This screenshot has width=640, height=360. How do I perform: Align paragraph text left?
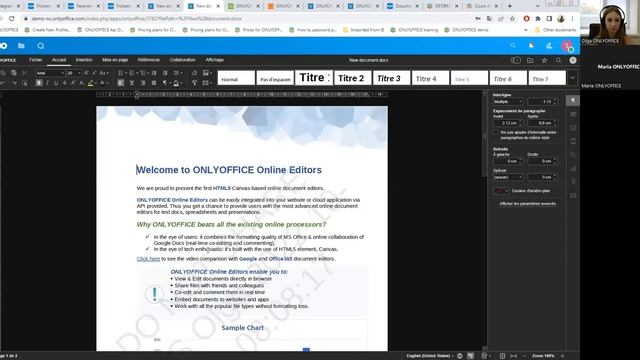pyautogui.click(x=121, y=83)
